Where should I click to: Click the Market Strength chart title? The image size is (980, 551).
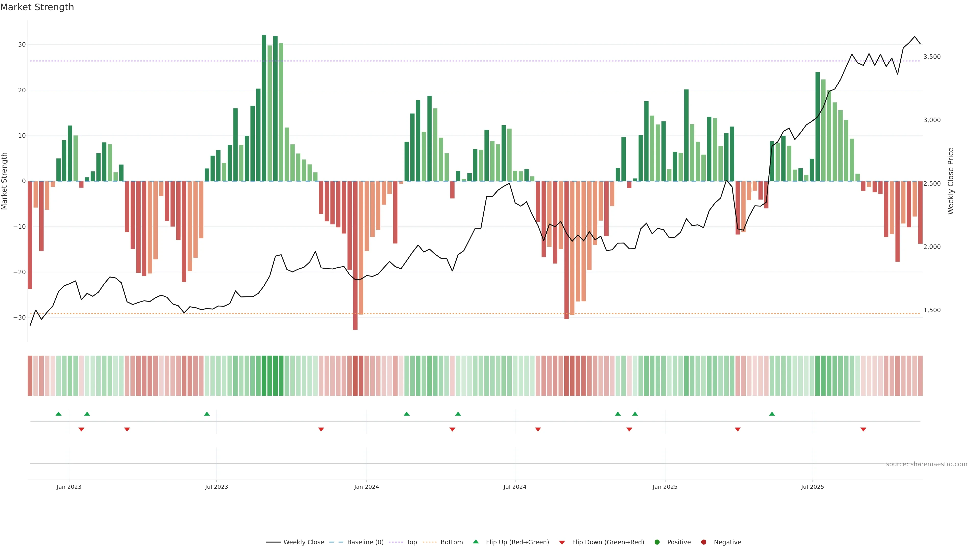pos(37,7)
